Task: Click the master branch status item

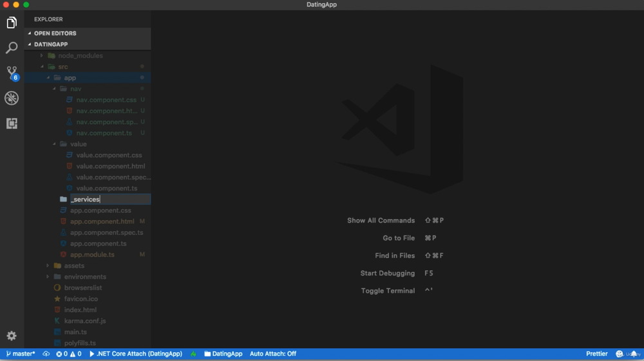Action: coord(21,354)
